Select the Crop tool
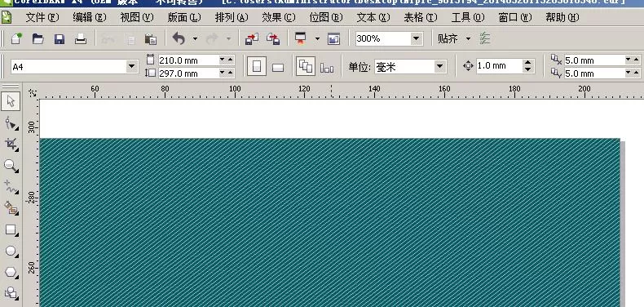This screenshot has height=307, width=644. click(x=11, y=144)
